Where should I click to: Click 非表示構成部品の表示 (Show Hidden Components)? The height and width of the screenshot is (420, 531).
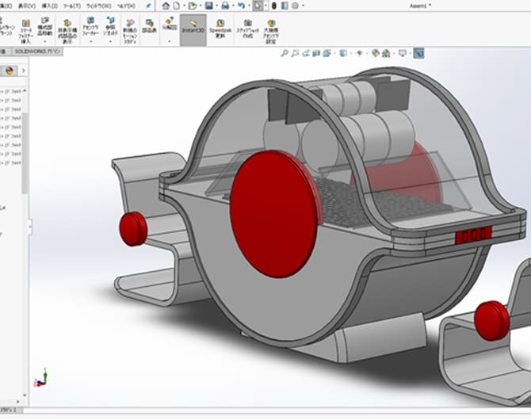pos(67,30)
